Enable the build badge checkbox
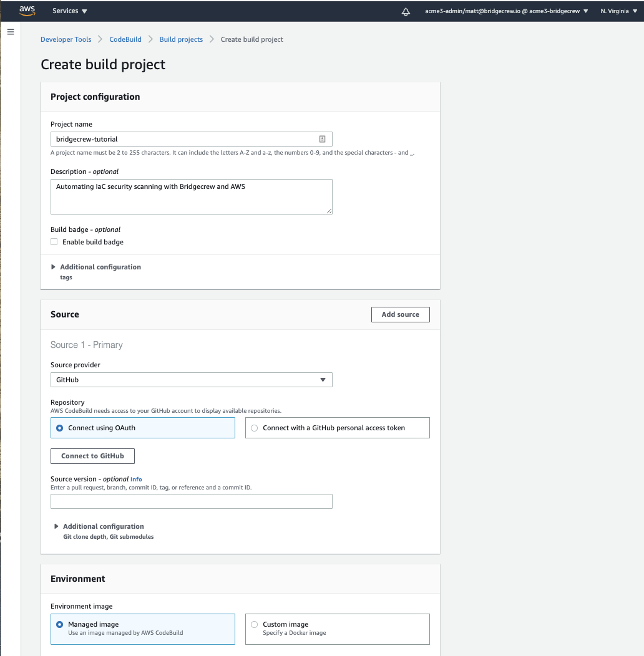644x656 pixels. point(54,242)
